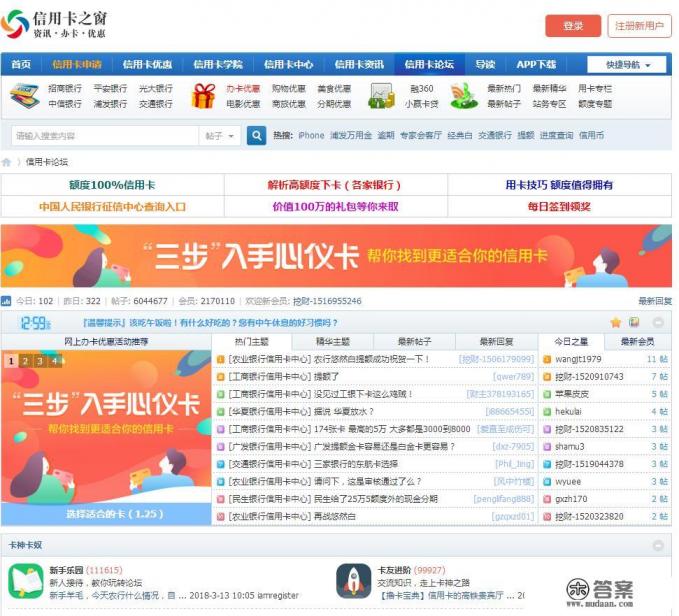Click the icon before 民生给了25万 post
Image resolution: width=679 pixels, height=616 pixels.
pos(220,499)
